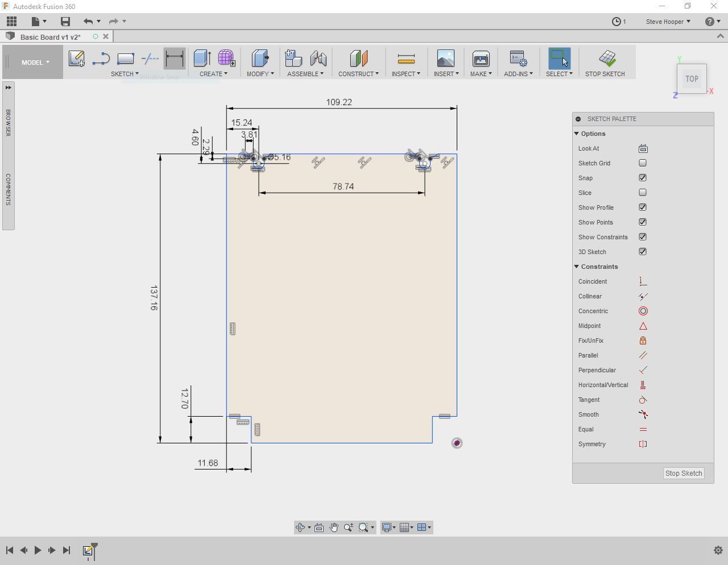The height and width of the screenshot is (565, 728).
Task: Click the Symmetry constraint icon
Action: (643, 444)
